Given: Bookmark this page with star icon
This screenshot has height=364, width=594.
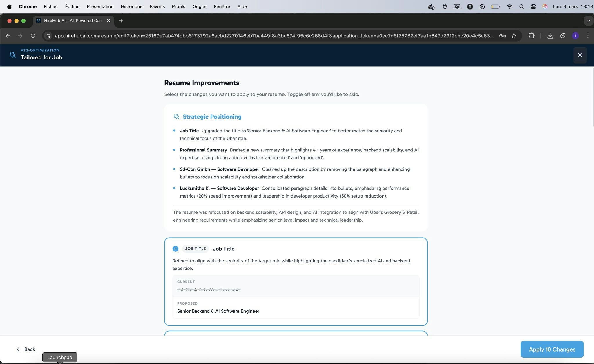Looking at the screenshot, I should (514, 36).
